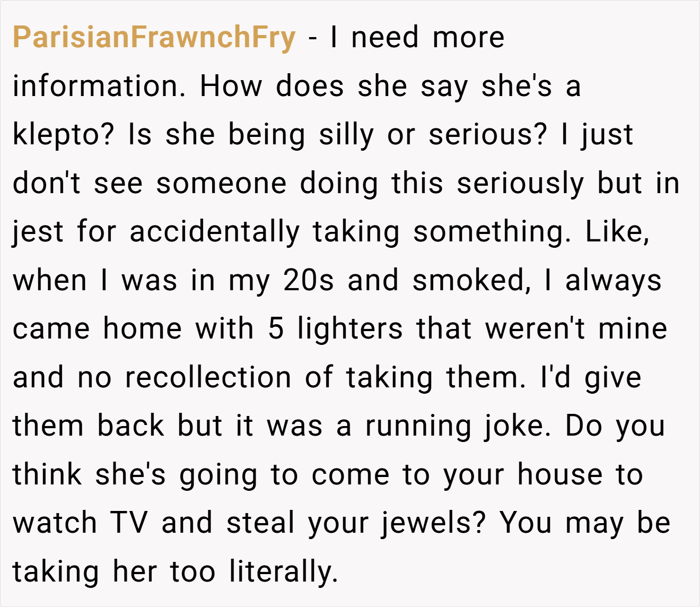Select the word "accidentally" in the text
Image resolution: width=700 pixels, height=607 pixels.
coord(214,232)
